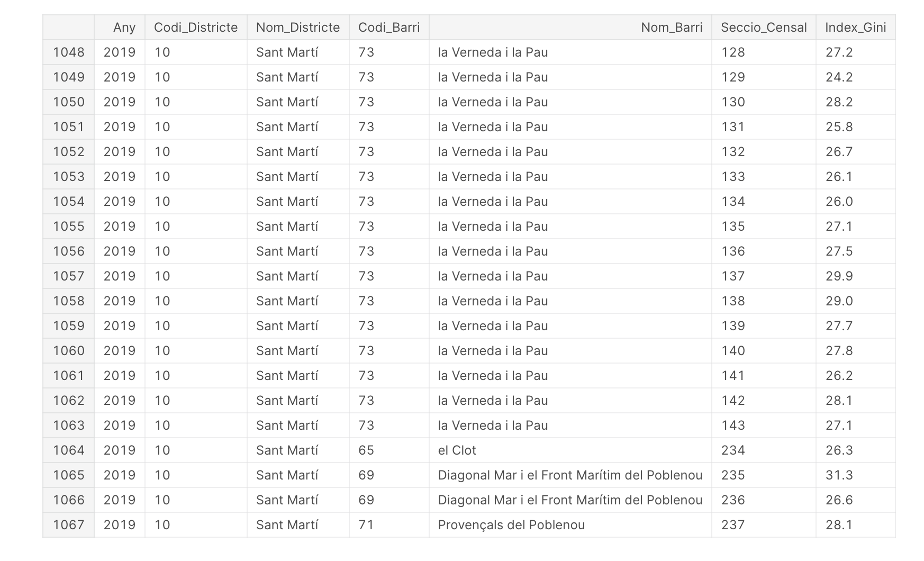This screenshot has width=924, height=561.
Task: Click district code 10 in row 1054
Action: [162, 202]
